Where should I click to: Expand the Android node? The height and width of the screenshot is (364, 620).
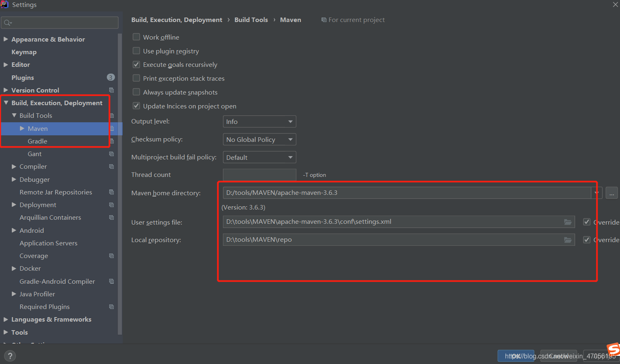14,230
